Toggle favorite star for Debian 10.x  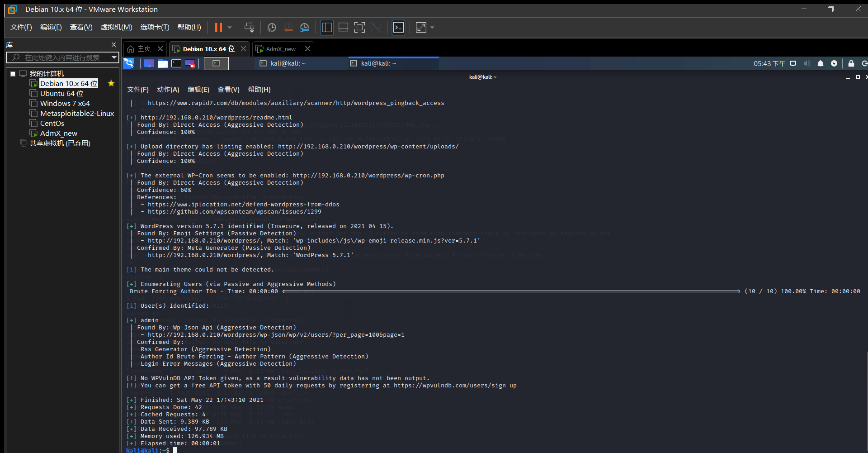(111, 83)
